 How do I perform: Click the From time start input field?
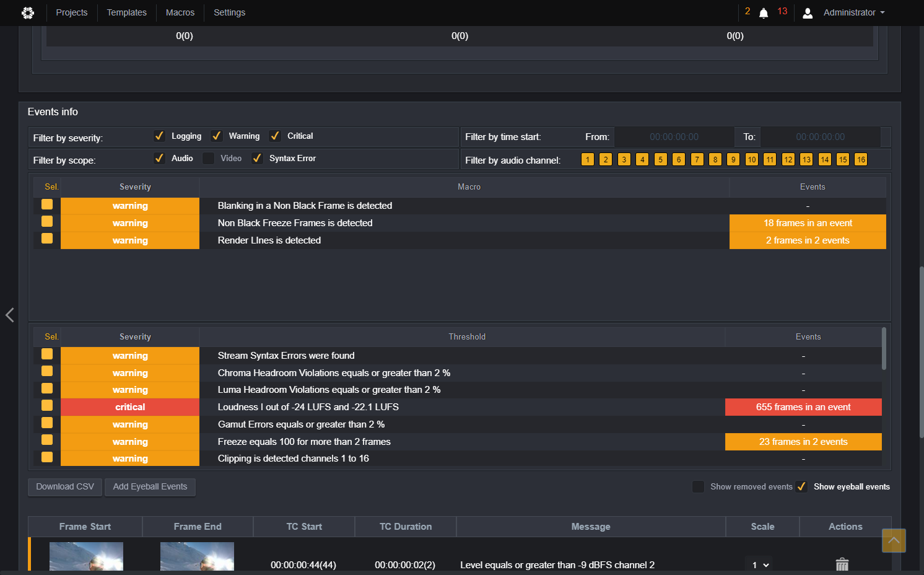click(674, 137)
